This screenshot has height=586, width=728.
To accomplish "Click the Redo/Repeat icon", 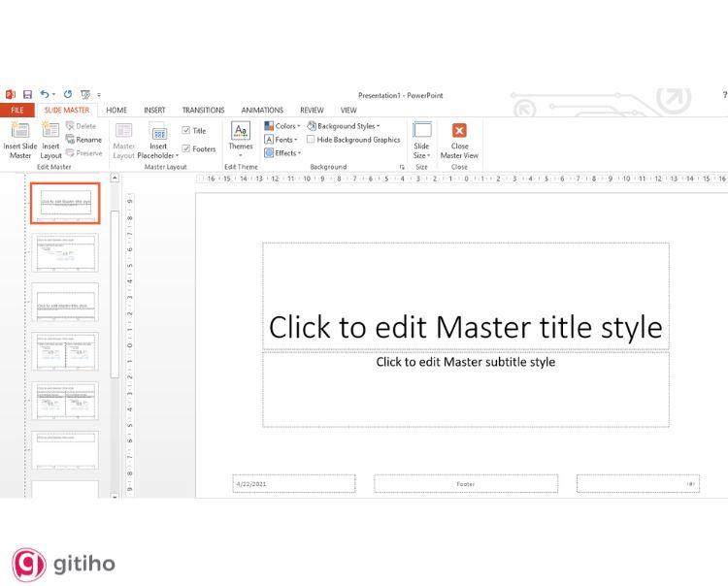I will (x=68, y=94).
